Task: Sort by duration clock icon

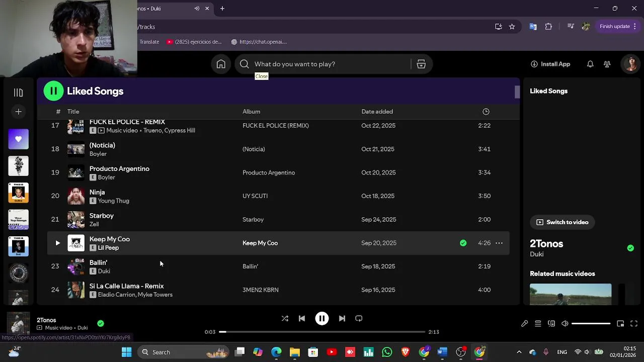Action: [x=486, y=112]
